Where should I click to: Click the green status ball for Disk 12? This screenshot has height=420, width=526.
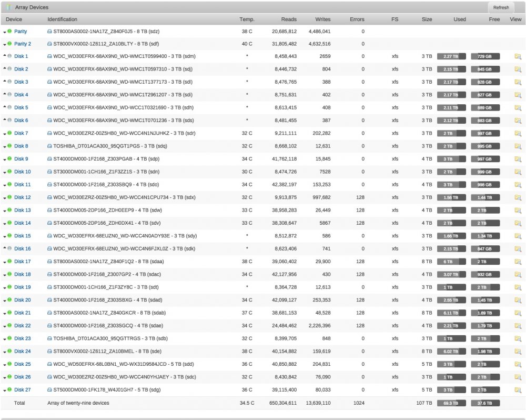coord(9,197)
